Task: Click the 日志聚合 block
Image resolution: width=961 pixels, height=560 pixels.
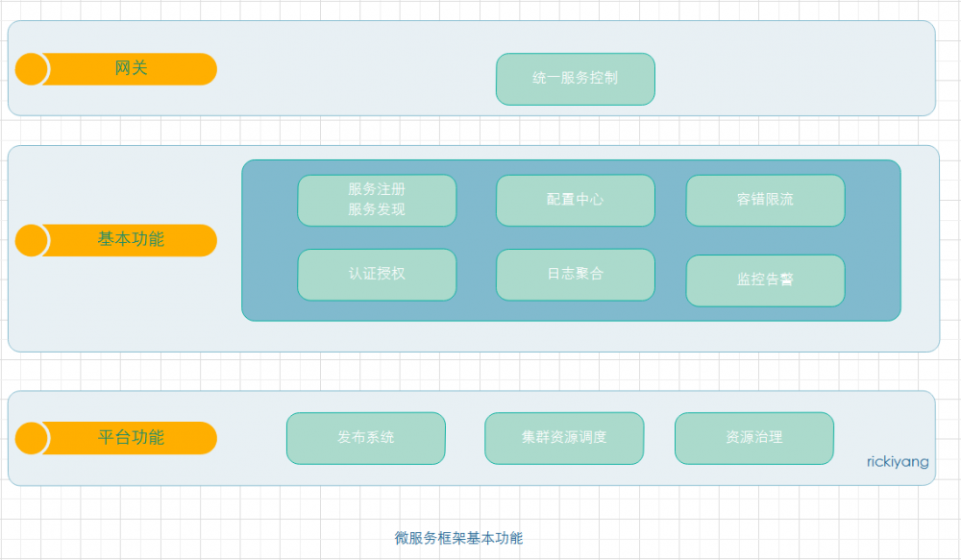Action: coord(575,274)
